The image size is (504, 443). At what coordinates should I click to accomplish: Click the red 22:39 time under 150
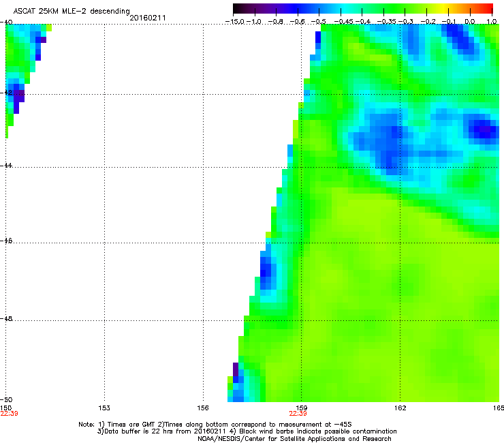point(9,414)
